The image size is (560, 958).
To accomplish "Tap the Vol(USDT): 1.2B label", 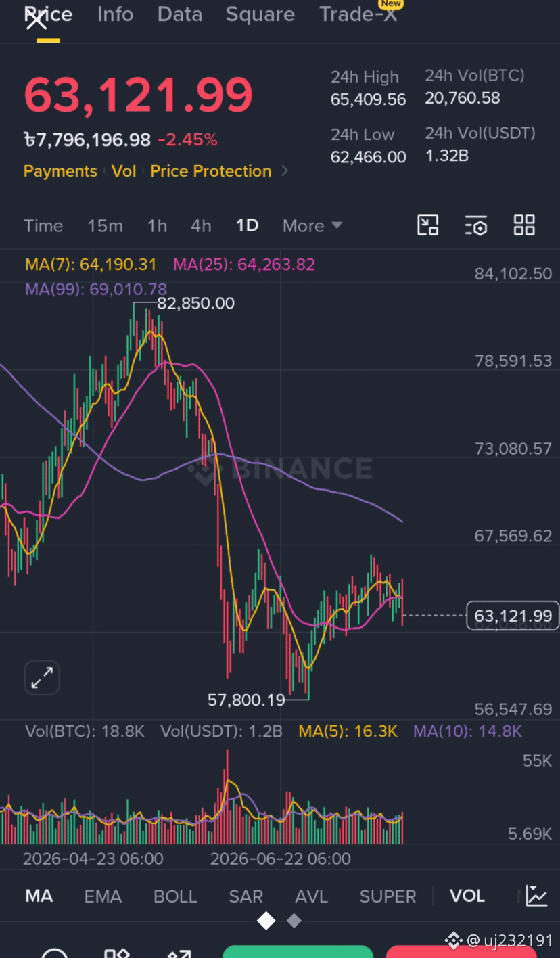I will coord(221,731).
